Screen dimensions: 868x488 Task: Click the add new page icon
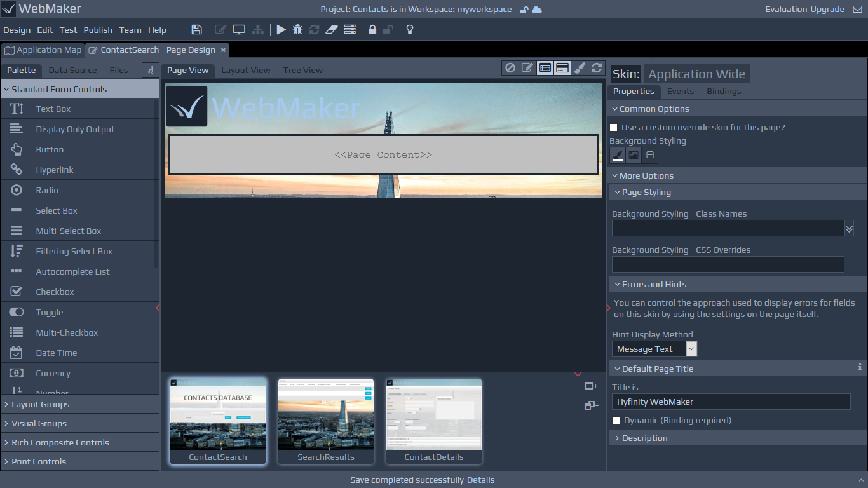(x=591, y=386)
